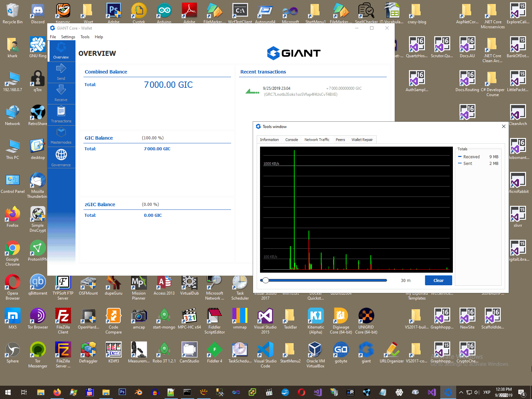Open the Masternodes page in wallet sidebar

pos(61,136)
